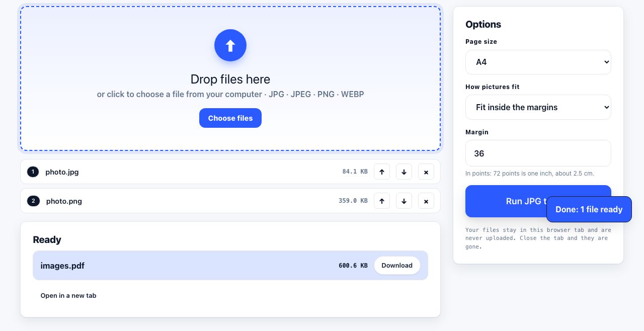Click the 'How pictures fit' label

pos(493,87)
